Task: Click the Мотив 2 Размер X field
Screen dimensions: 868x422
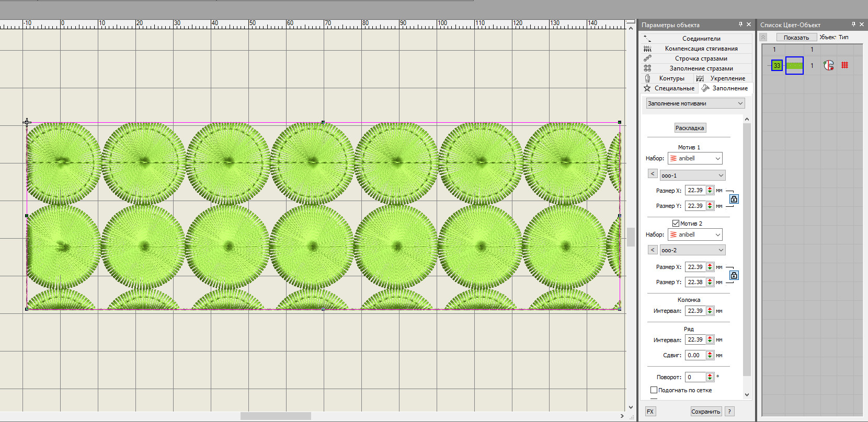Action: [x=695, y=267]
